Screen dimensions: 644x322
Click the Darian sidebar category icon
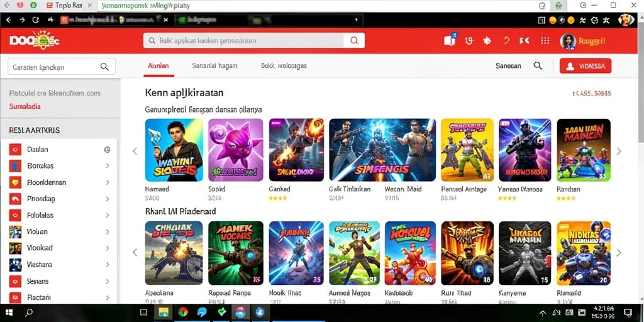click(15, 150)
